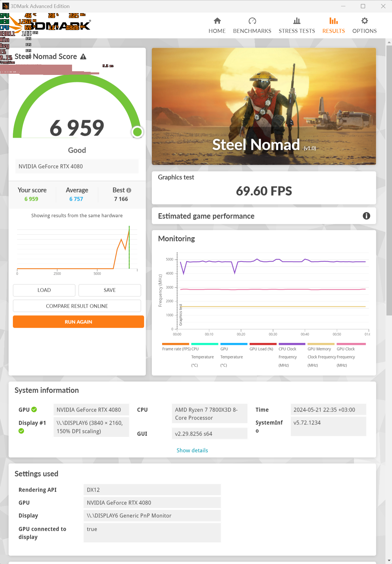
Task: Click the Best score 7 166
Action: (121, 199)
